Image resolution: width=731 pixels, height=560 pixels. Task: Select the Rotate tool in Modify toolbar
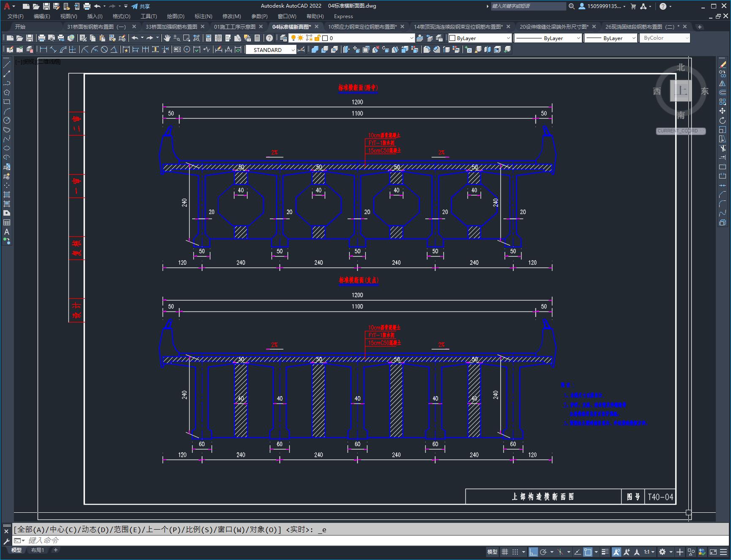click(723, 120)
